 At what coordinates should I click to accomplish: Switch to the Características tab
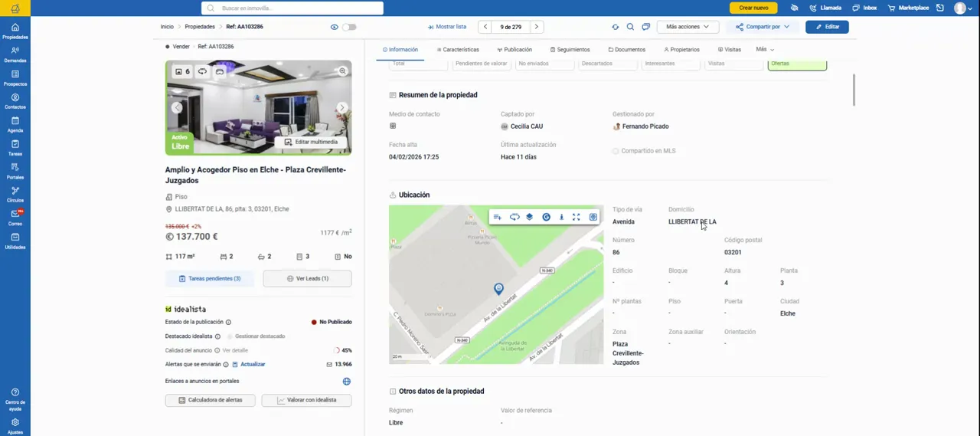tap(458, 49)
